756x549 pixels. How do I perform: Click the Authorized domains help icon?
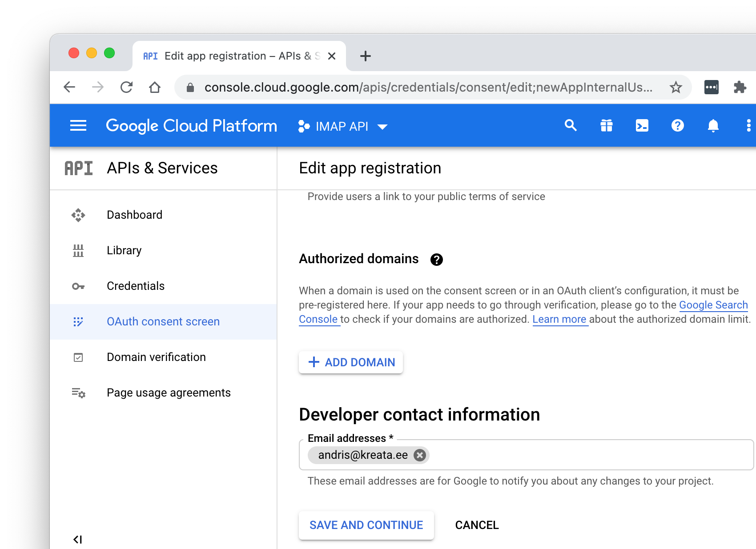pyautogui.click(x=437, y=260)
